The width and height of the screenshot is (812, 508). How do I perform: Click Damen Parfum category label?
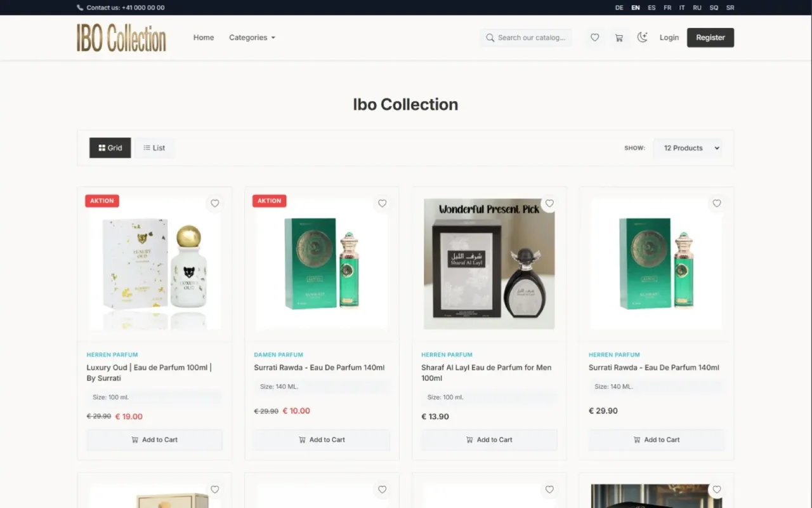click(278, 355)
